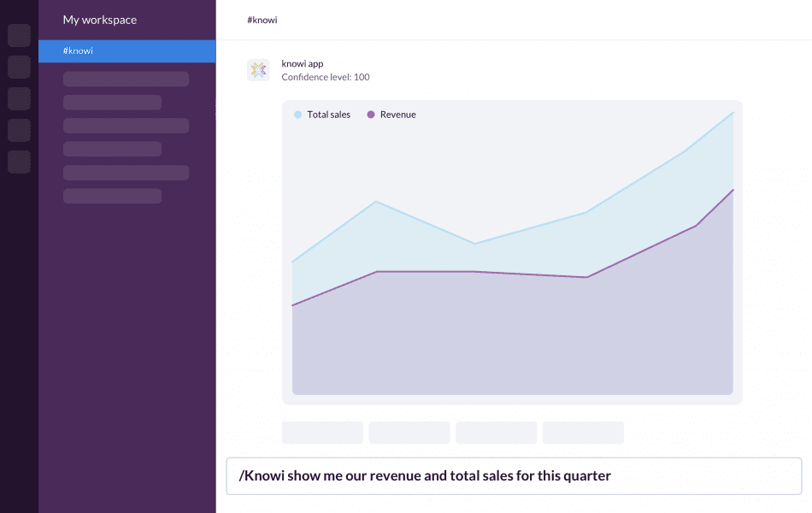Select the #knowi channel in the sidebar

pos(127,50)
